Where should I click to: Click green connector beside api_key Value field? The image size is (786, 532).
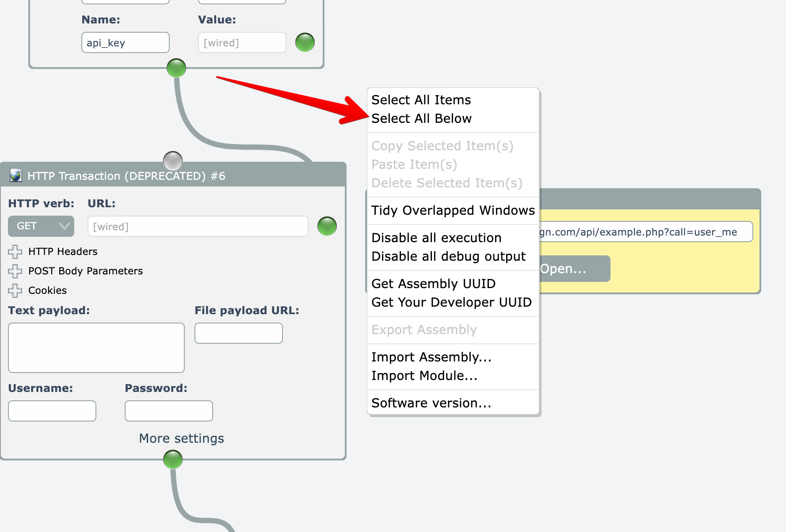[x=305, y=42]
